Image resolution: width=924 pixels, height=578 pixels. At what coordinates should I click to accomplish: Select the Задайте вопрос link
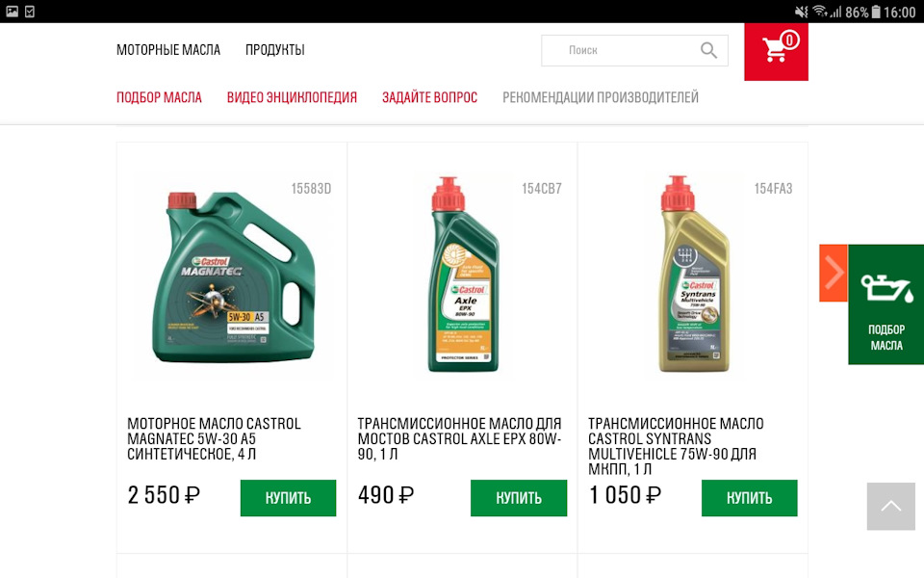[429, 97]
